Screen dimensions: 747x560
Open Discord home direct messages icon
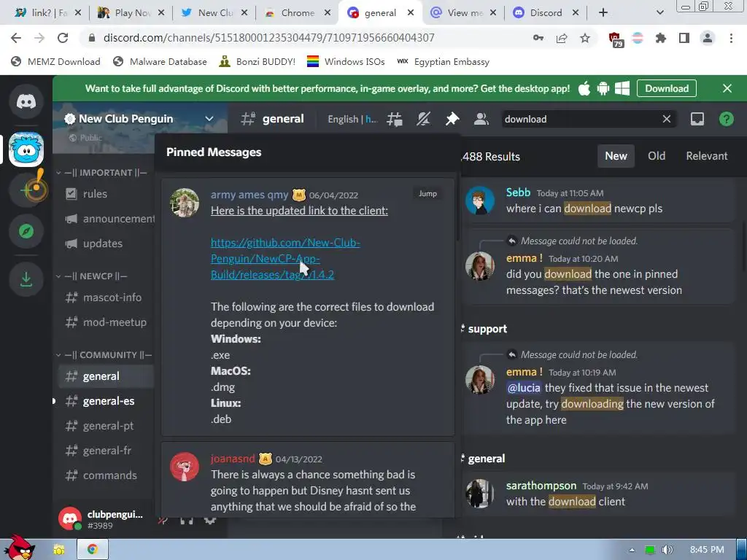click(x=26, y=101)
